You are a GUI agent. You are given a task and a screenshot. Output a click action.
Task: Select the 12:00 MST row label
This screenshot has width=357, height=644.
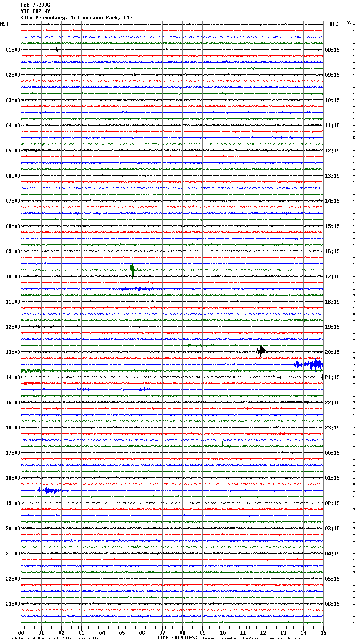13,327
